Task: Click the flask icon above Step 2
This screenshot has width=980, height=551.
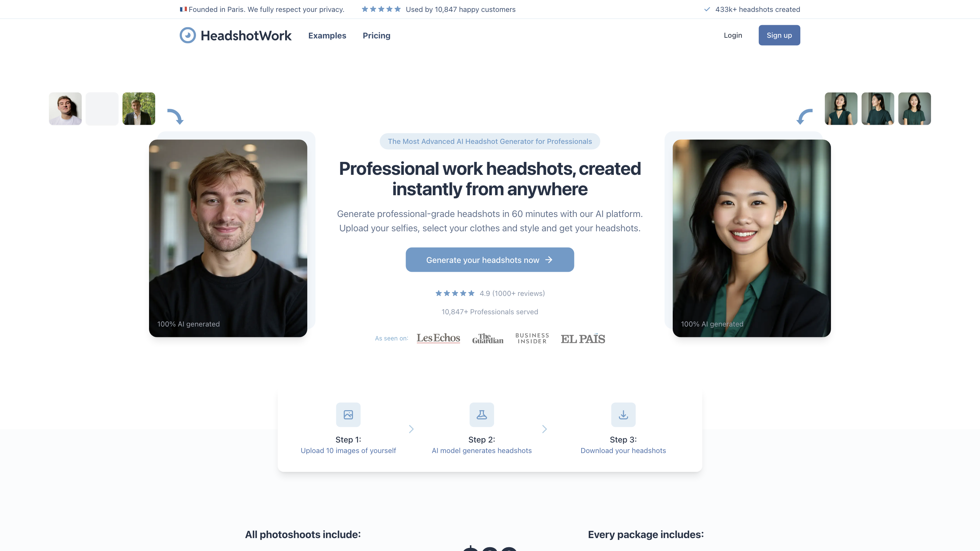Action: 481,415
